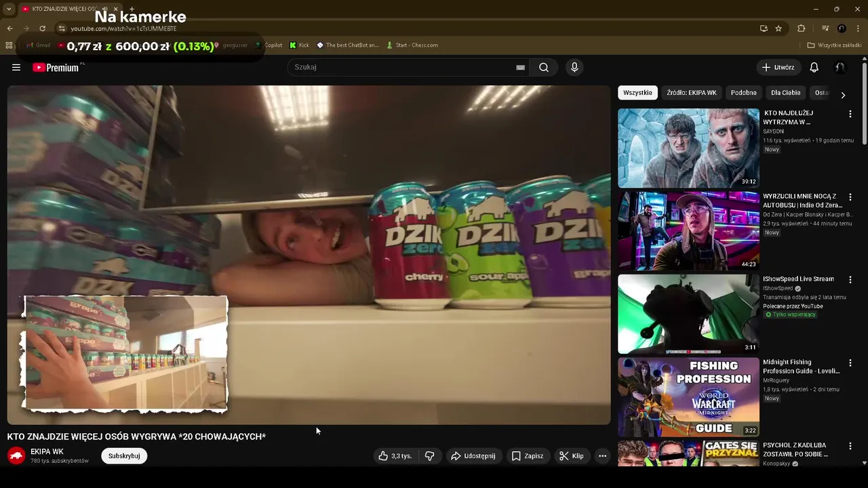Open Midnight Fishing Profession Guide thumbnail
Screen dimensions: 868x488
pyautogui.click(x=688, y=397)
